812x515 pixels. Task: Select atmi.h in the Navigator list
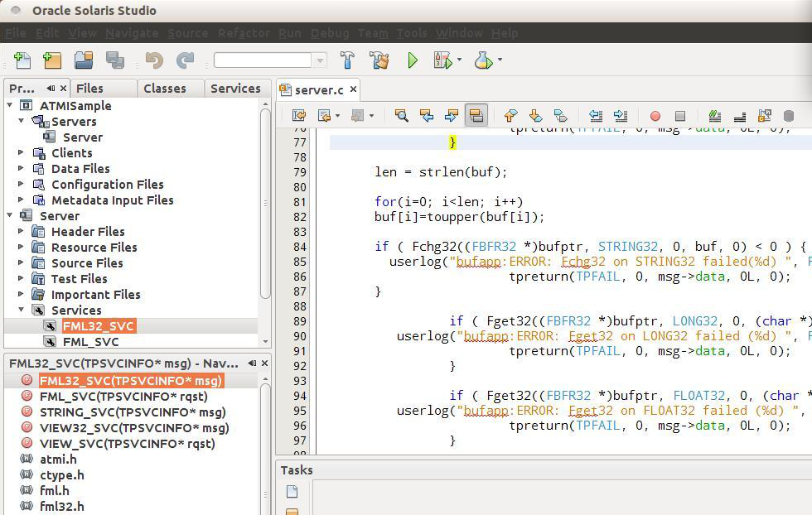tap(58, 459)
